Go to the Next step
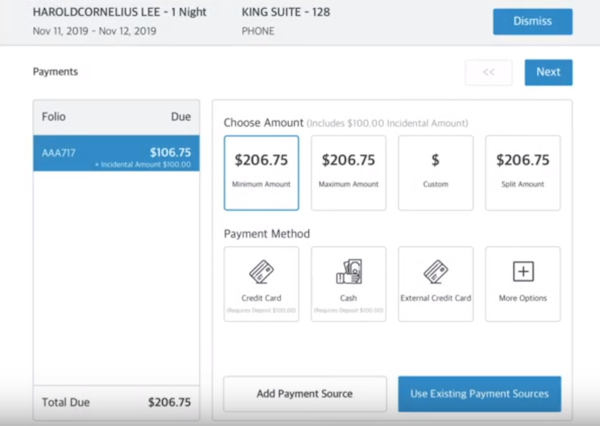Screen dimensions: 600x426 pyautogui.click(x=548, y=72)
